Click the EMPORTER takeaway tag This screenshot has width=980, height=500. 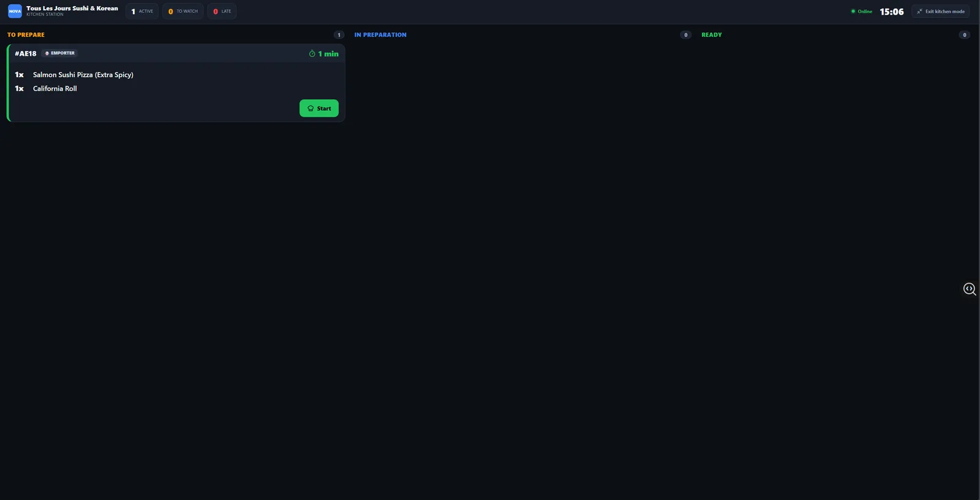[59, 53]
